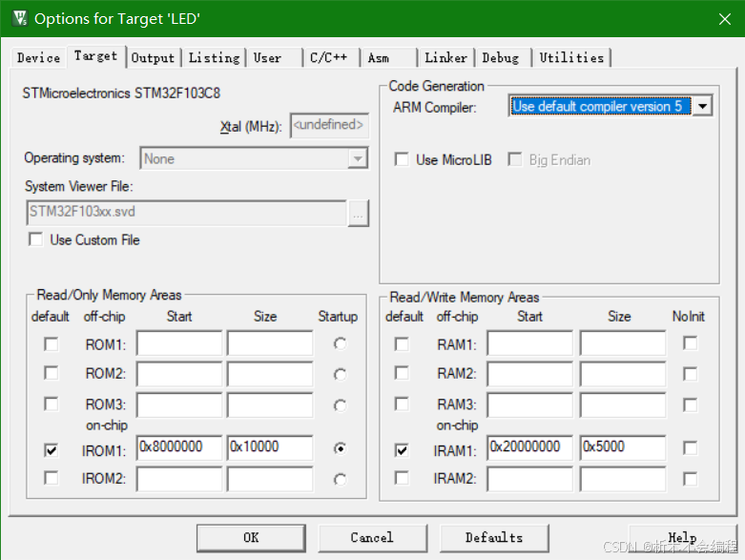Click the ROM1 Size field

point(270,342)
